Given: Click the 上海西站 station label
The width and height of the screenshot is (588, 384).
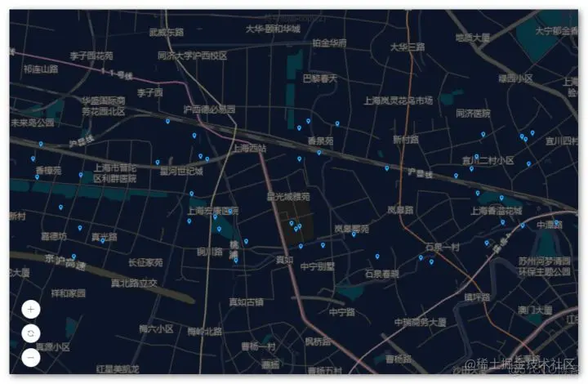Looking at the screenshot, I should coord(250,148).
